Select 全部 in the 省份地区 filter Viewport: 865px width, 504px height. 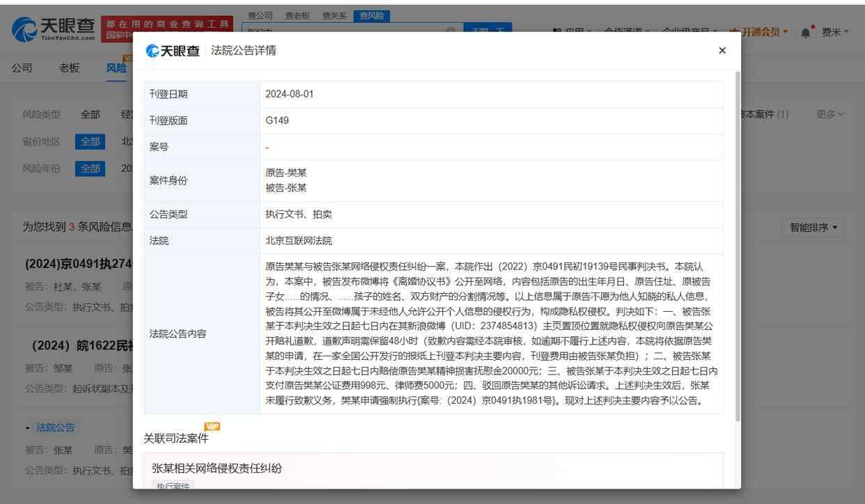click(x=90, y=141)
